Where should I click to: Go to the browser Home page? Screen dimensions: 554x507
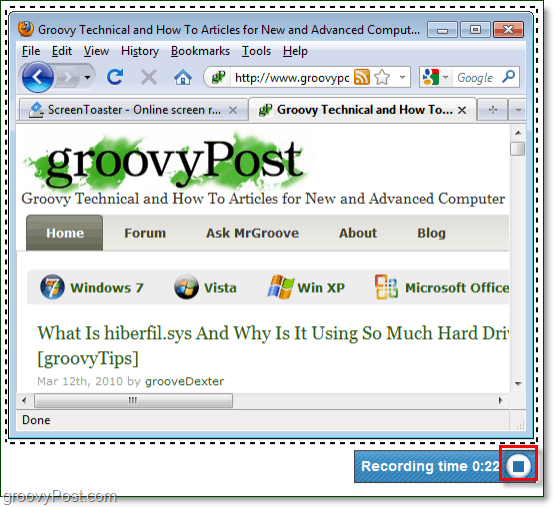click(x=183, y=77)
